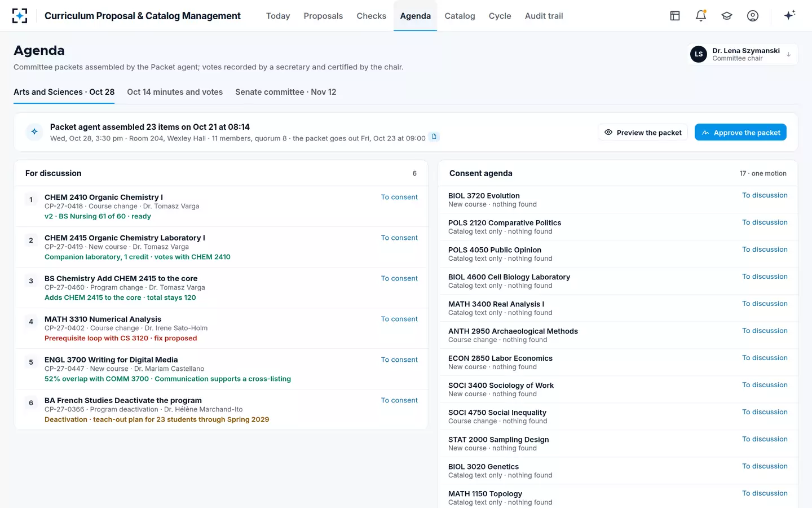Open ENGL 3700 Writing for Digital Media item
812x508 pixels.
[111, 360]
